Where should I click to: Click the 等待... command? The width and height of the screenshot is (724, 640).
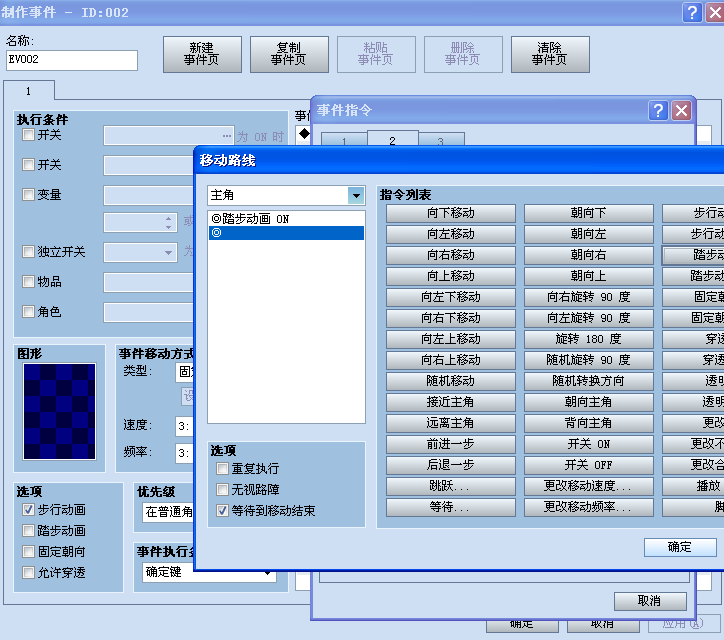[x=451, y=507]
